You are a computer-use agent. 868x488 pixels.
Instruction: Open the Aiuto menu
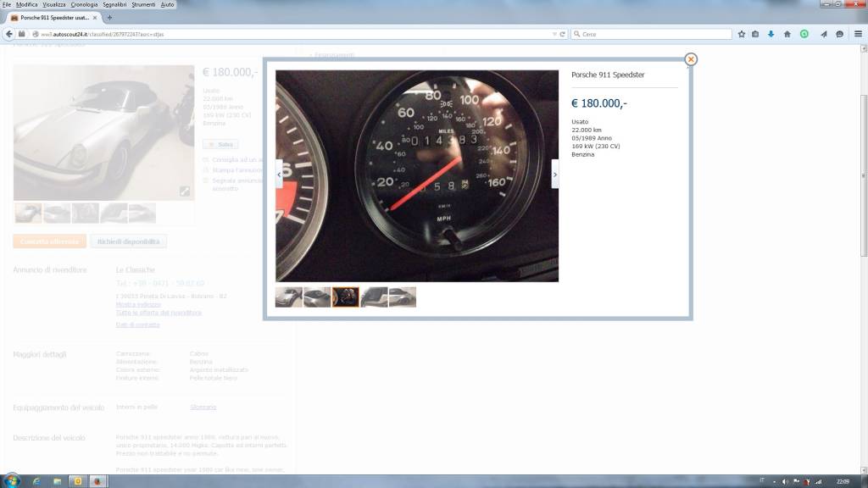tap(167, 4)
